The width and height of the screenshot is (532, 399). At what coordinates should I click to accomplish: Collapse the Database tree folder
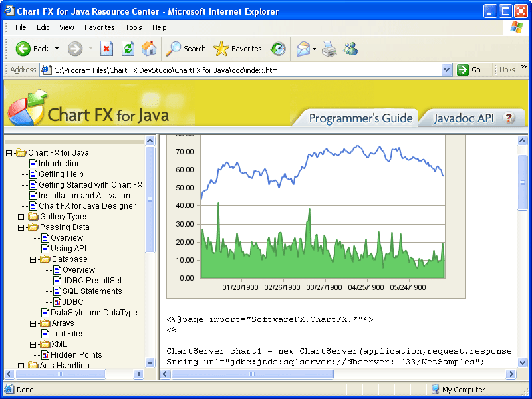(x=33, y=259)
